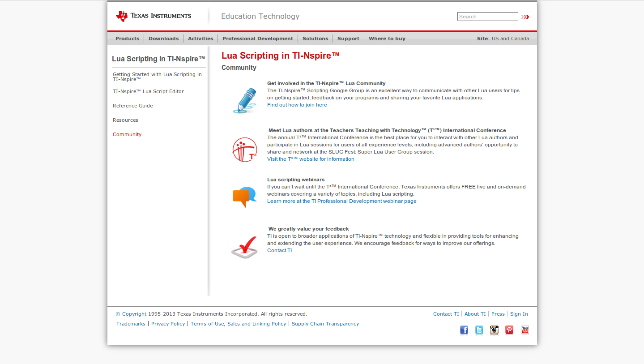Click 'Meet Lua authors' conference heading
The width and height of the screenshot is (644, 364).
[387, 130]
